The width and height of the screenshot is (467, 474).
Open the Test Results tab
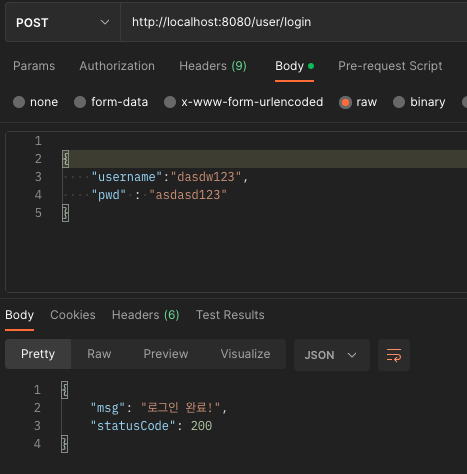coord(230,315)
